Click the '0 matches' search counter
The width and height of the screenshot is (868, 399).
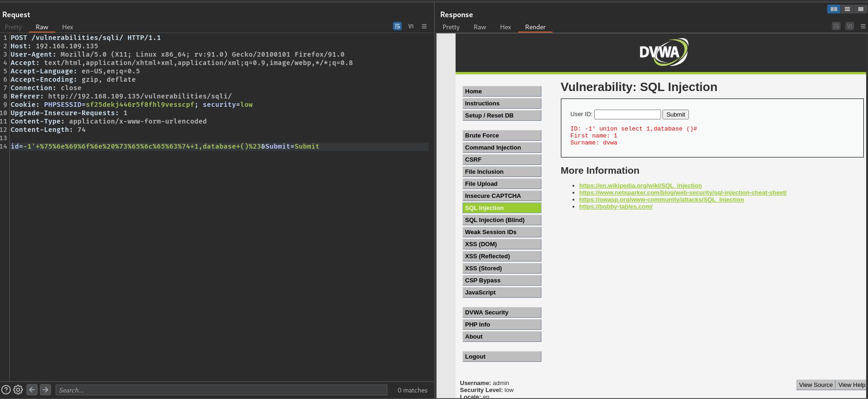412,390
